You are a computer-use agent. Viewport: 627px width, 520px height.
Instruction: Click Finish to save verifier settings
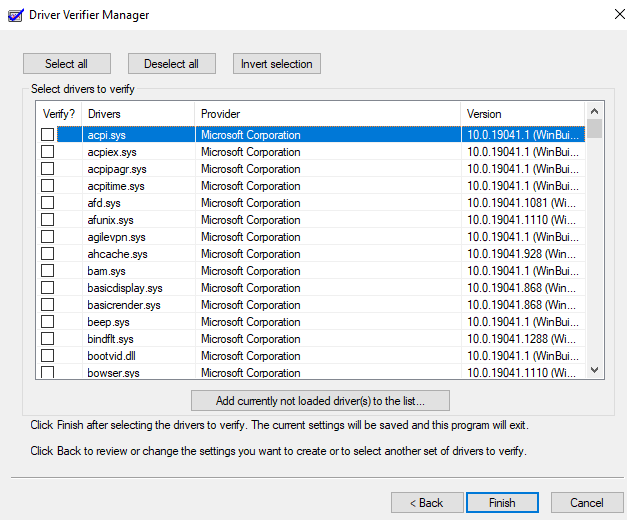coord(503,502)
